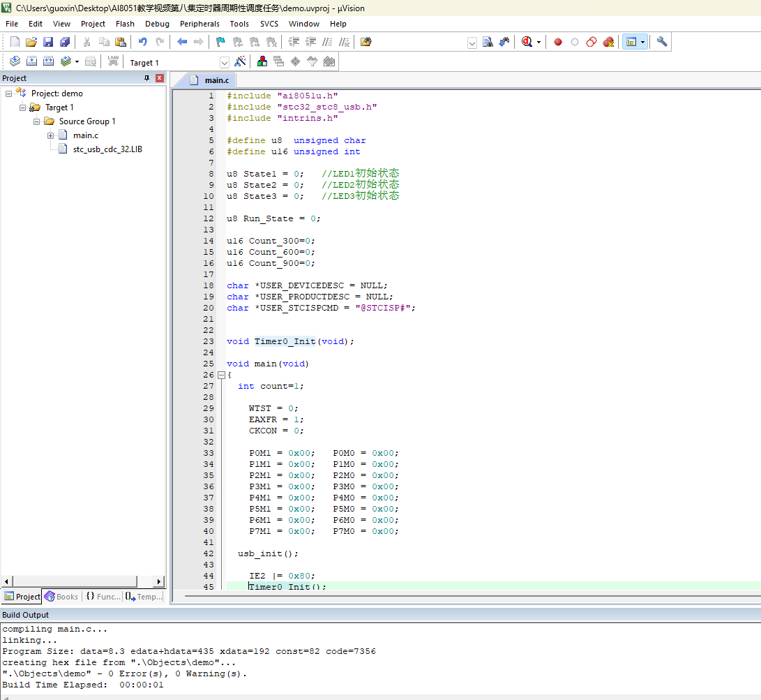The width and height of the screenshot is (761, 700).
Task: Open the window layout dropdown arrow
Action: pyautogui.click(x=643, y=43)
